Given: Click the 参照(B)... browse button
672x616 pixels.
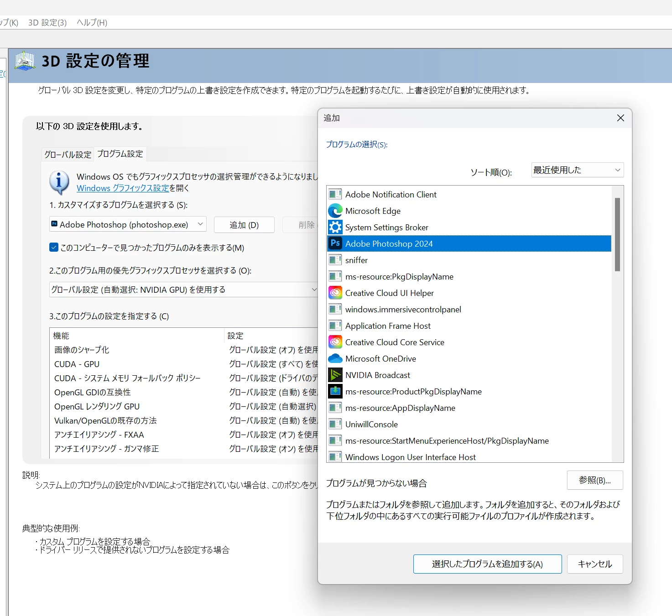Looking at the screenshot, I should coord(595,480).
